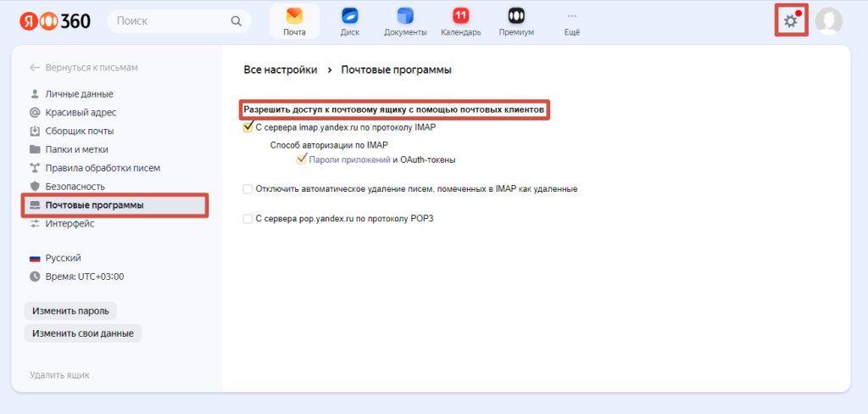This screenshot has width=868, height=414.
Task: Click the Папки и метки folder icon
Action: 35,149
